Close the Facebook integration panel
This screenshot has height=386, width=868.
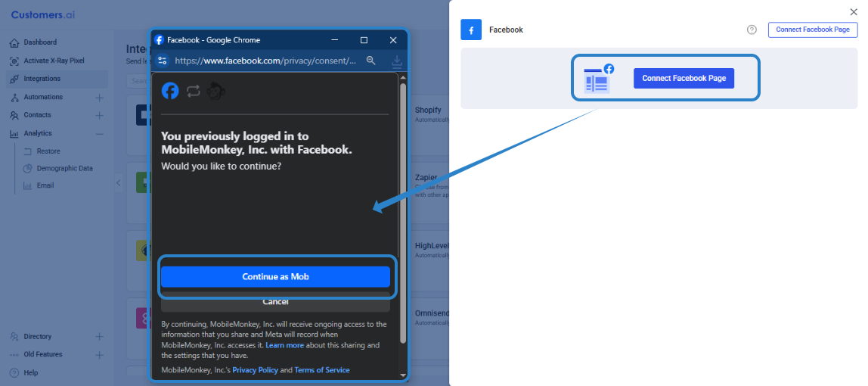pos(853,11)
